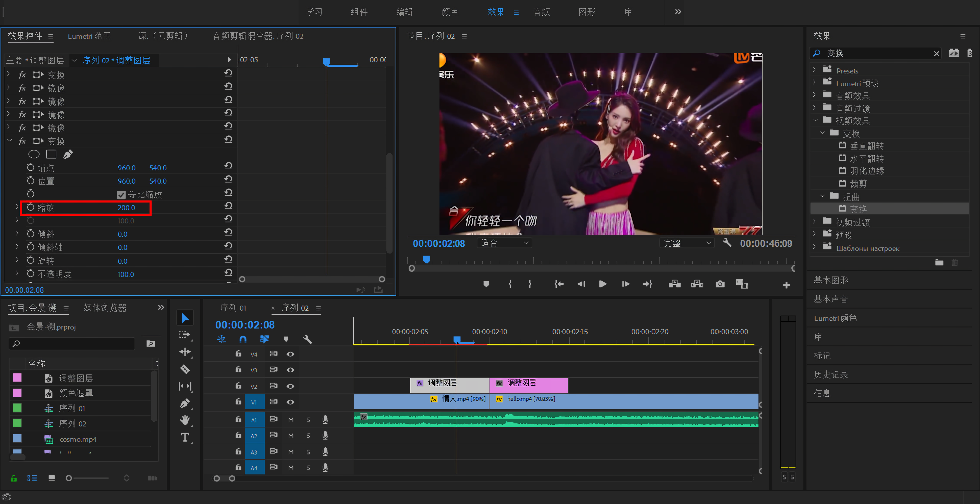
Task: Open Lumetri 范围 tab
Action: click(x=89, y=36)
